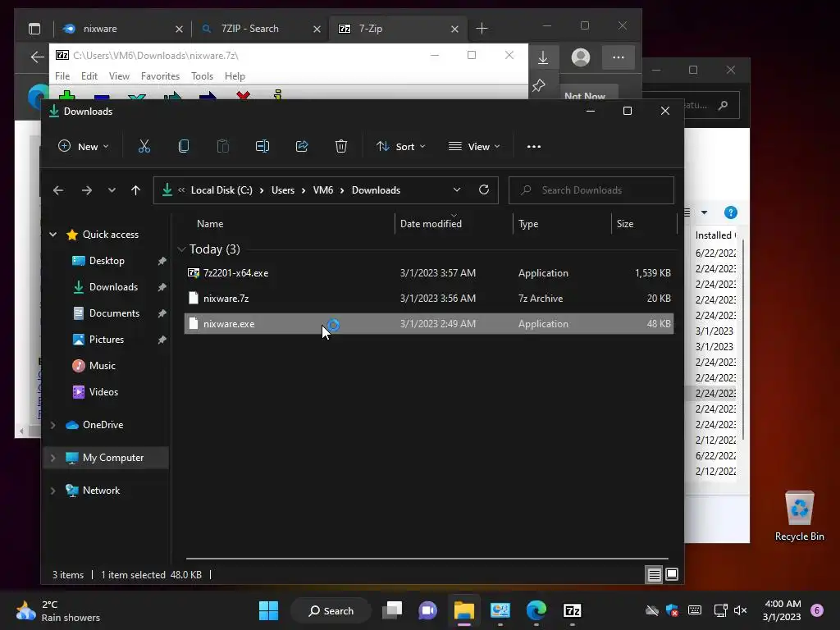Image resolution: width=840 pixels, height=630 pixels.
Task: Expand address bar history dropdown
Action: [456, 189]
